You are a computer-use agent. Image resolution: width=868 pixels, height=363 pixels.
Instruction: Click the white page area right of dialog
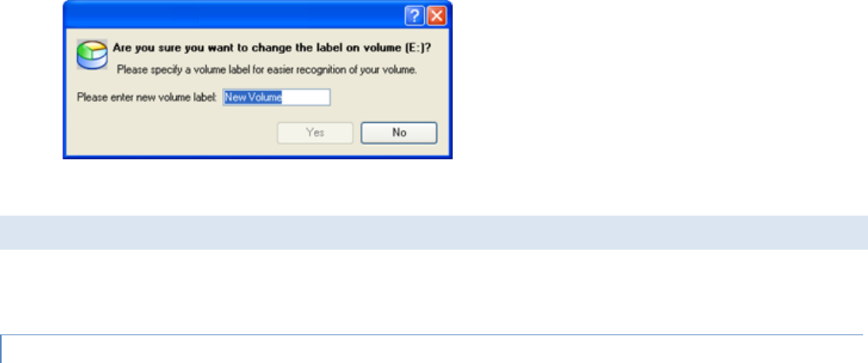[659, 83]
